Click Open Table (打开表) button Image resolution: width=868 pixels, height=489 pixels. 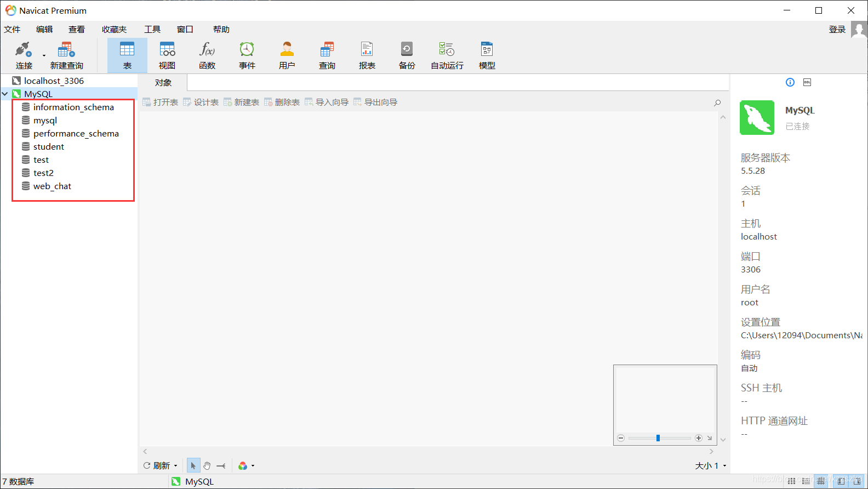pos(161,103)
